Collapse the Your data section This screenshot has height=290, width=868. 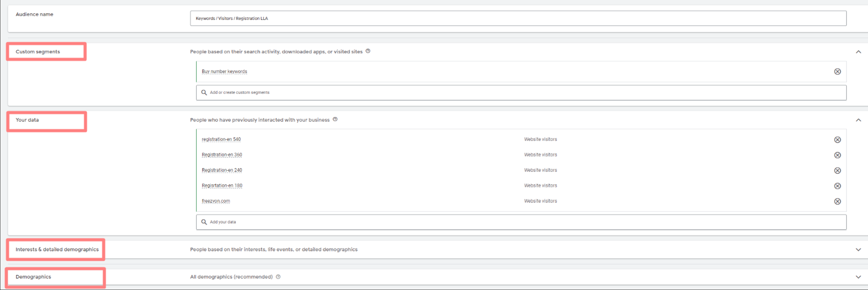pos(858,120)
